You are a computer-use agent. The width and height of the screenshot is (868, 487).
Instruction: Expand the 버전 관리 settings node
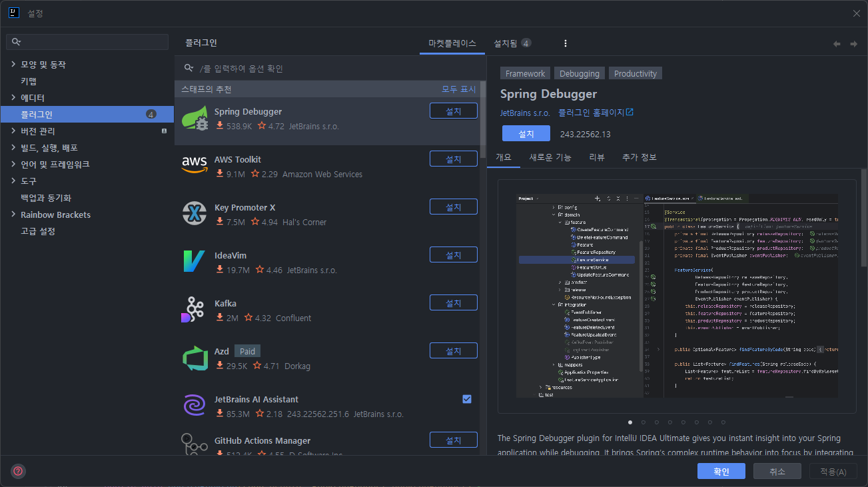click(13, 131)
